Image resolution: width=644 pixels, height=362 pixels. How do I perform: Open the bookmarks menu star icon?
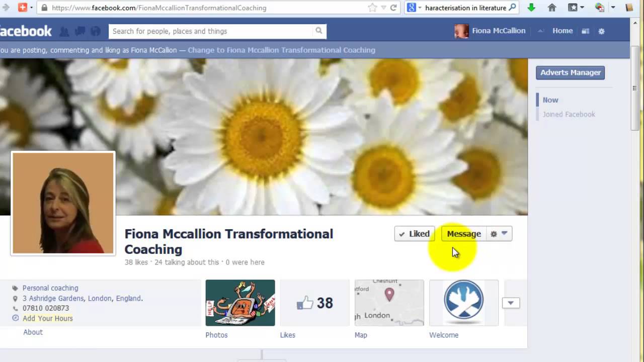tap(573, 8)
